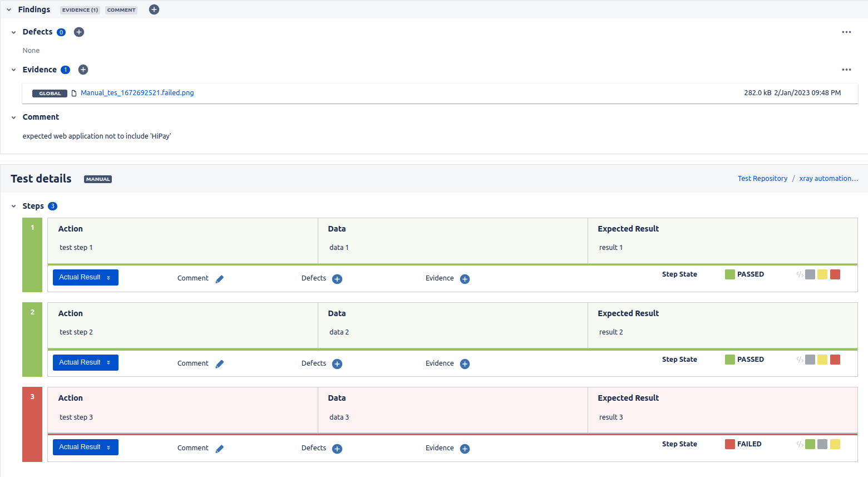The width and height of the screenshot is (868, 477).
Task: Jump to COMMENT findings tag
Action: click(x=121, y=10)
